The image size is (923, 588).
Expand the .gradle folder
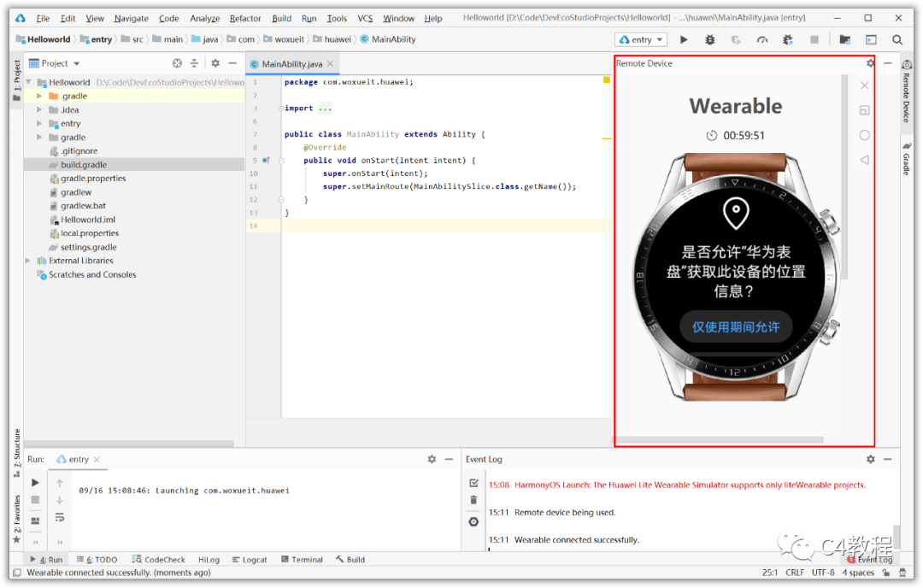coord(39,96)
